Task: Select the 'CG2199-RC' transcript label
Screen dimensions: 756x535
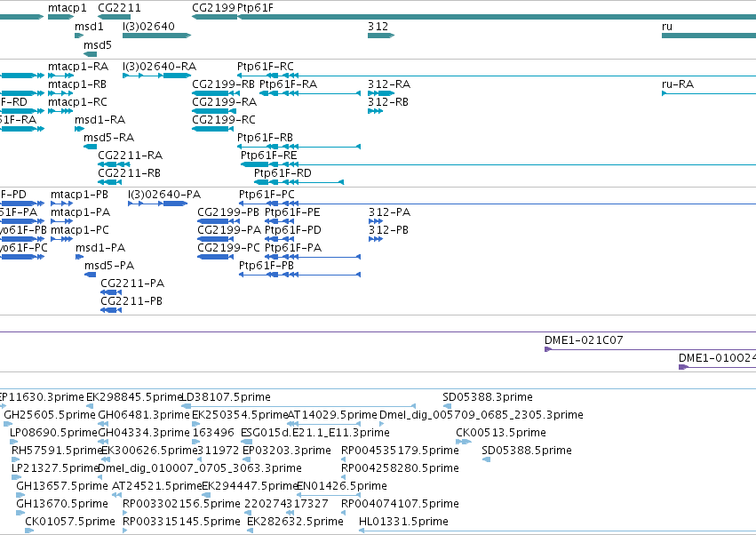Action: point(224,119)
